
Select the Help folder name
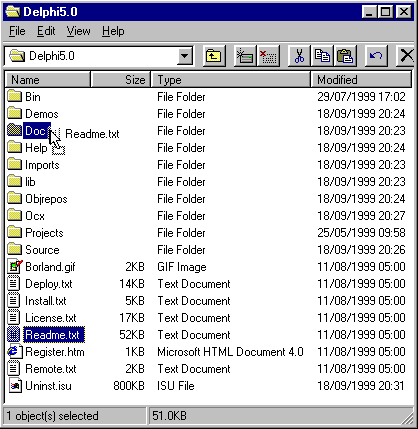click(x=36, y=148)
